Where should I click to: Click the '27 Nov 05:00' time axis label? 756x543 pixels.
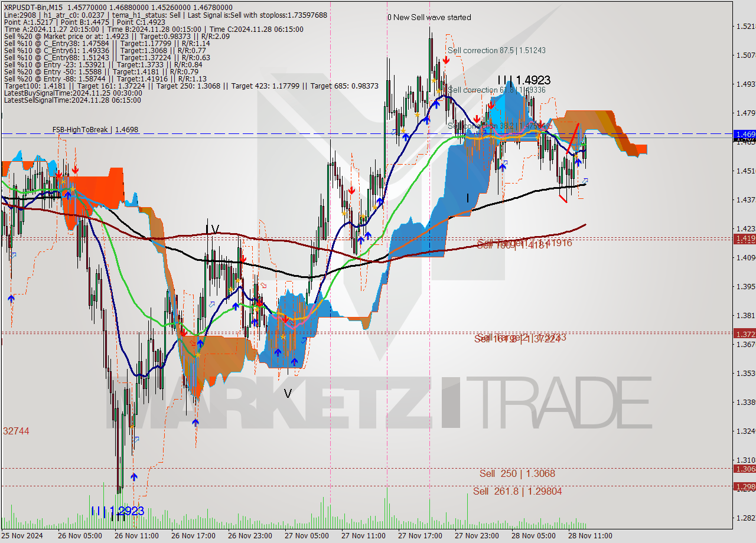pyautogui.click(x=308, y=536)
